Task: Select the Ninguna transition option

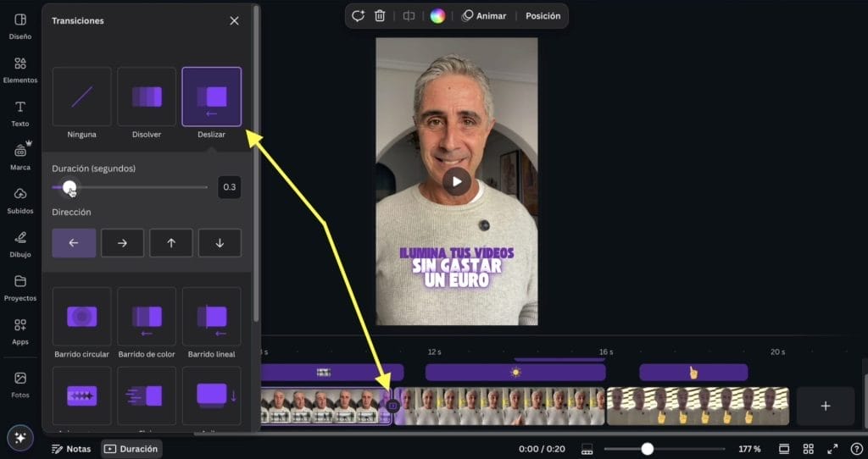Action: pos(82,97)
